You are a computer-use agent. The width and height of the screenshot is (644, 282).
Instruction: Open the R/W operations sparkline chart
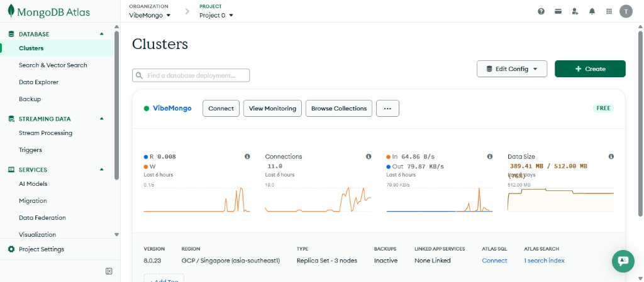pos(197,200)
